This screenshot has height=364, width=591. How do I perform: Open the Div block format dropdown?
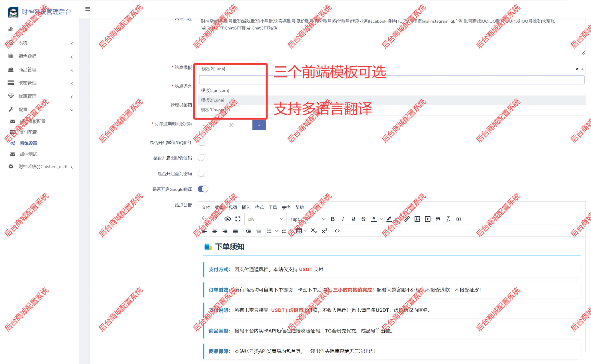coord(265,219)
